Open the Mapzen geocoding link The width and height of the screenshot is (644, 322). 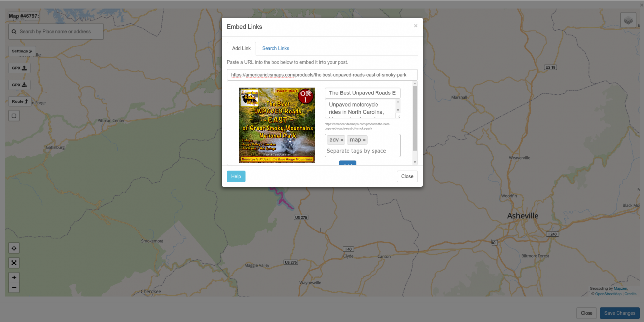pos(621,288)
